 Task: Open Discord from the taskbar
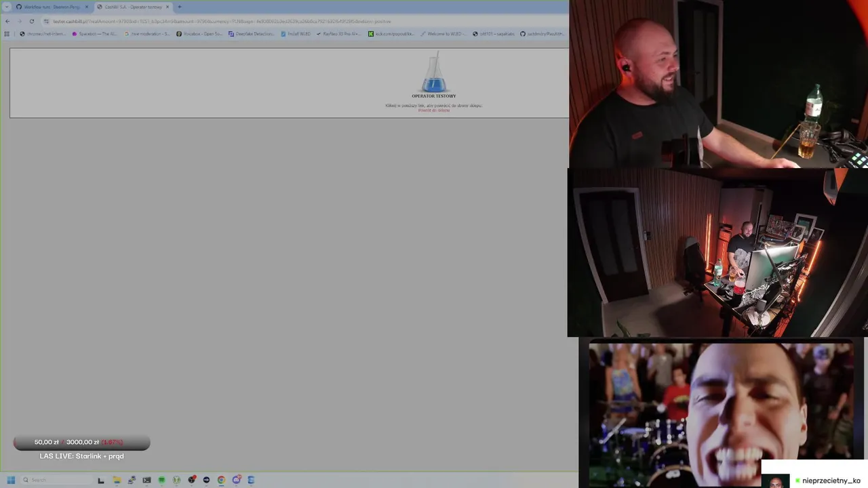click(236, 480)
